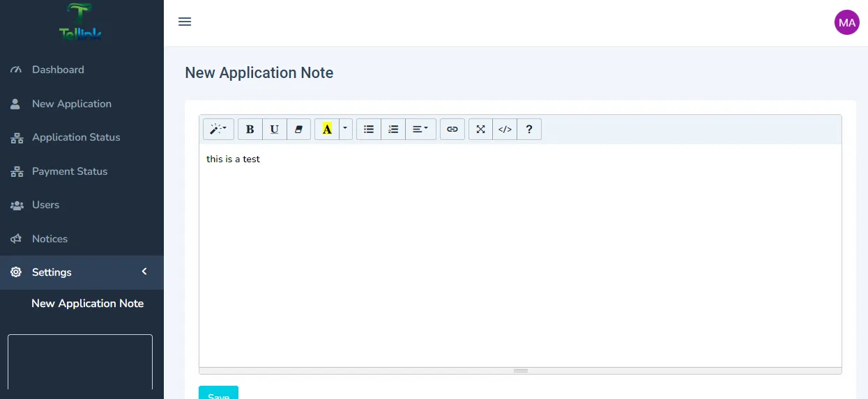The width and height of the screenshot is (868, 399).
Task: Click the Save button
Action: [218, 393]
